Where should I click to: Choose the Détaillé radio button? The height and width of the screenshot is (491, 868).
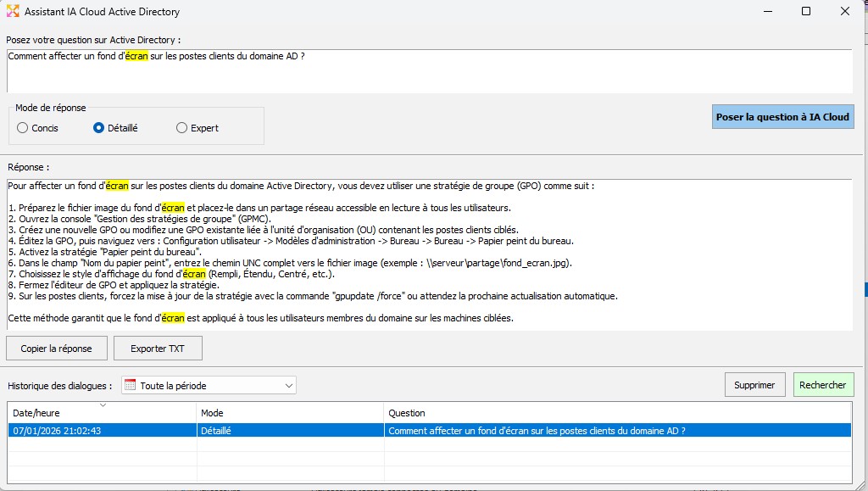(x=99, y=128)
